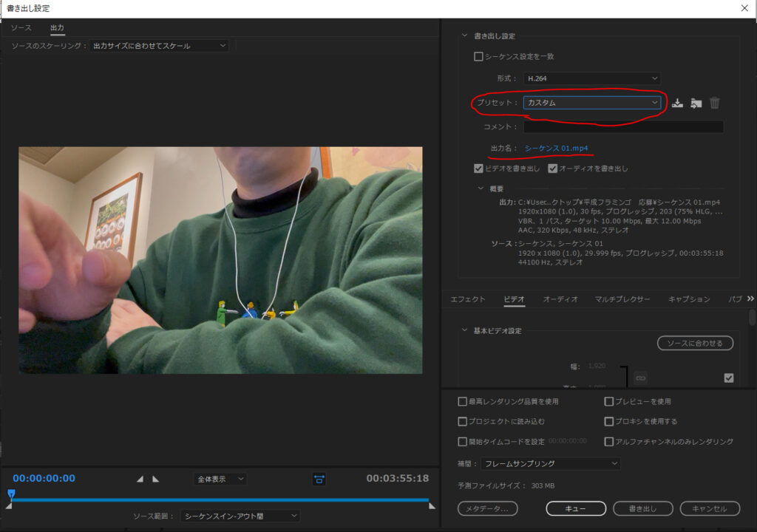
Task: Enable プロジェクトに読み込む checkbox
Action: tap(463, 421)
